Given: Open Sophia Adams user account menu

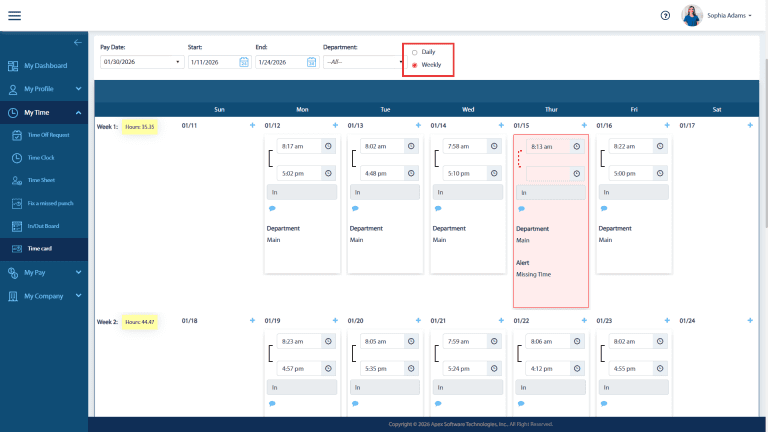Looking at the screenshot, I should (717, 16).
